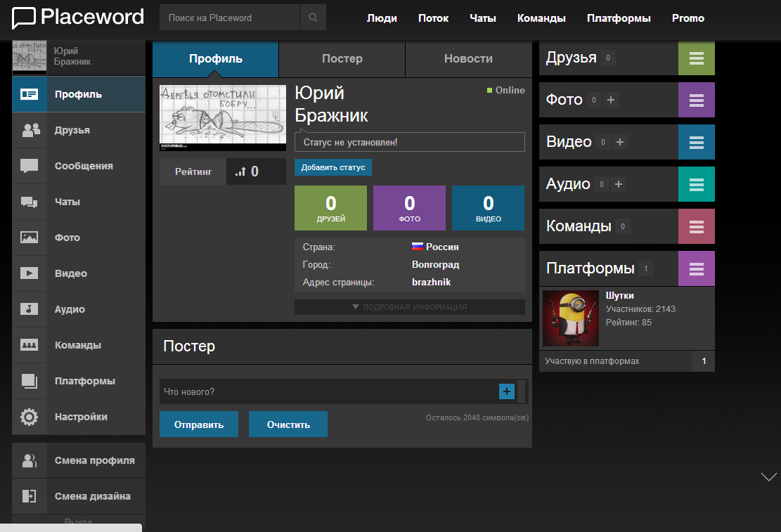Click the chevron arrow on the right
Viewport: 781px width, 532px height.
[768, 476]
